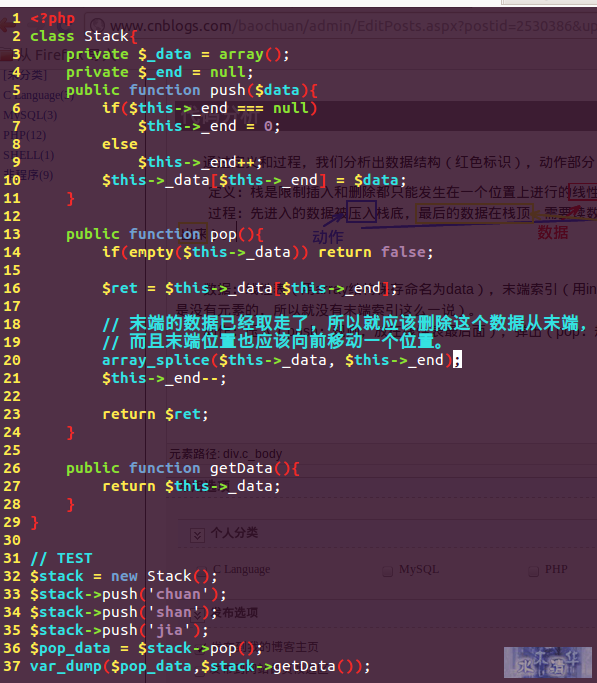Tick the MySQL category checkbox
This screenshot has width=597, height=683.
387,571
